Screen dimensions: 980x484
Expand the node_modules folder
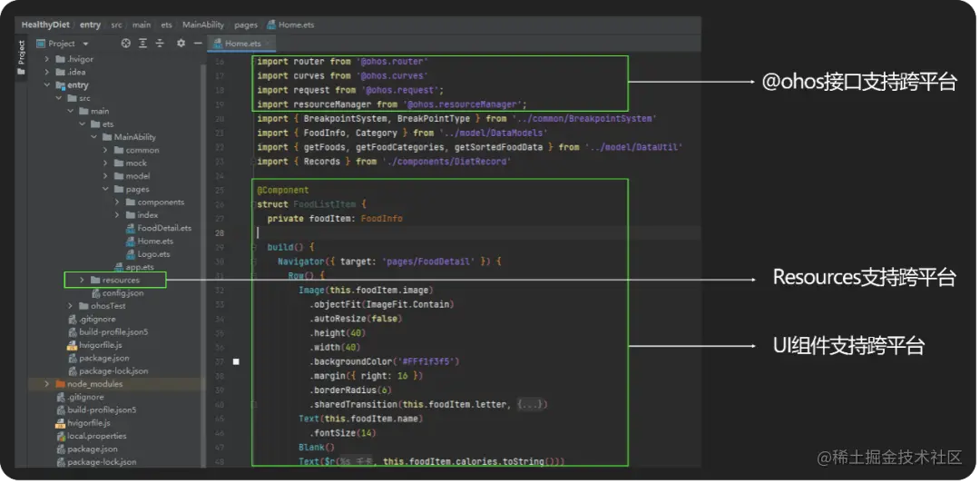point(47,384)
